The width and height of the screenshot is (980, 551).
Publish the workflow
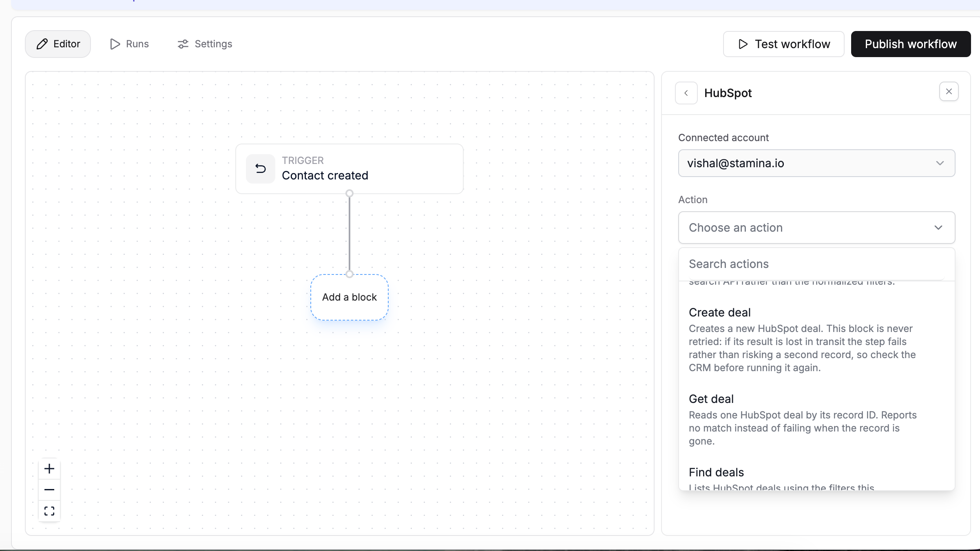click(911, 44)
